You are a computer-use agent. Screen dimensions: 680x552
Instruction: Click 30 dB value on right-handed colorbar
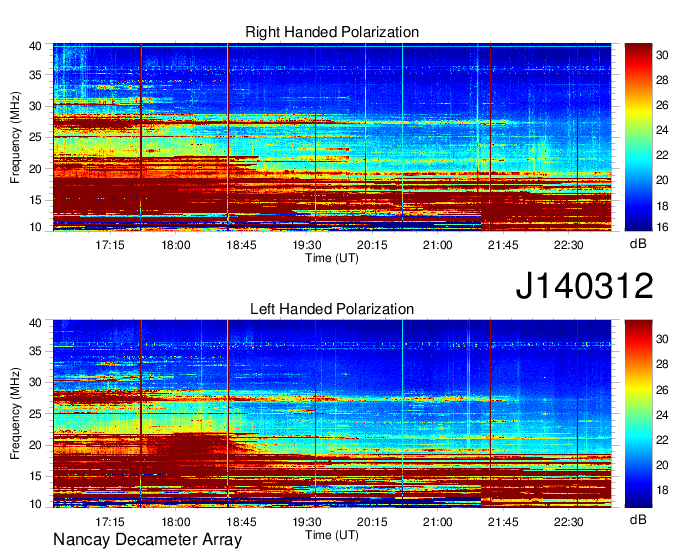click(x=662, y=55)
